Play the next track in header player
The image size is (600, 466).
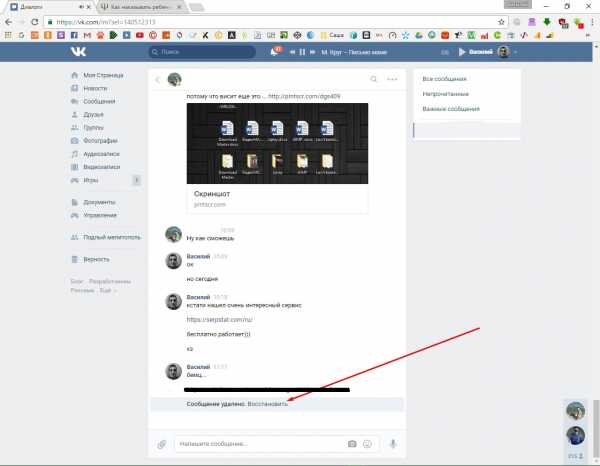click(313, 52)
